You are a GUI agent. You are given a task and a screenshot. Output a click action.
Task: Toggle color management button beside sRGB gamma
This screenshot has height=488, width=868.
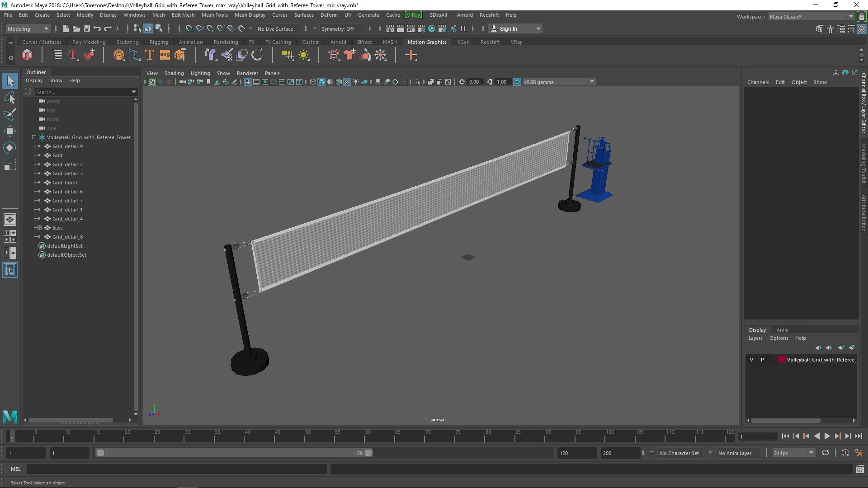[x=517, y=82]
